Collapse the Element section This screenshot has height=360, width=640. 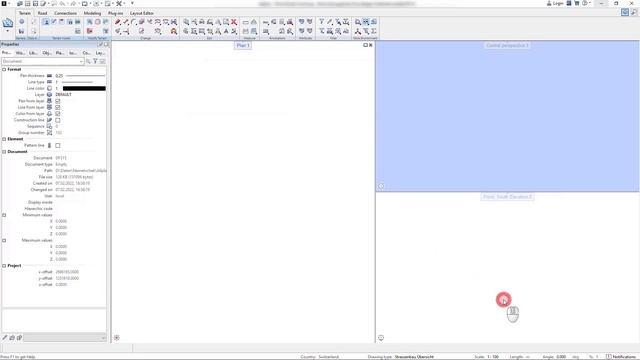click(x=4, y=139)
